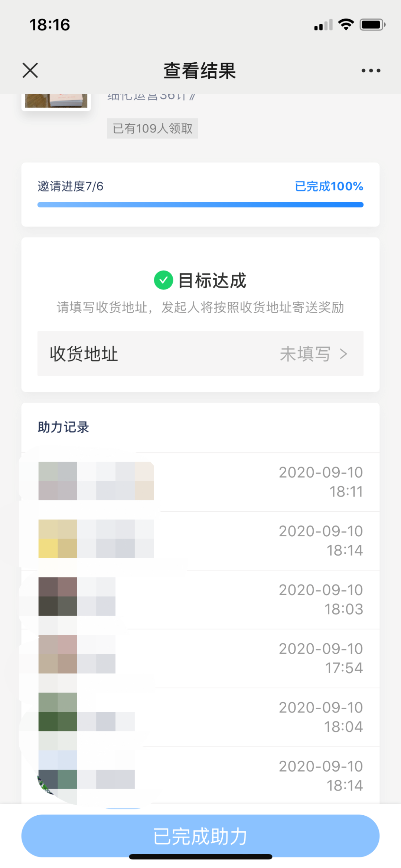401x868 pixels.
Task: Tap the 查看结果 page title
Action: click(200, 71)
